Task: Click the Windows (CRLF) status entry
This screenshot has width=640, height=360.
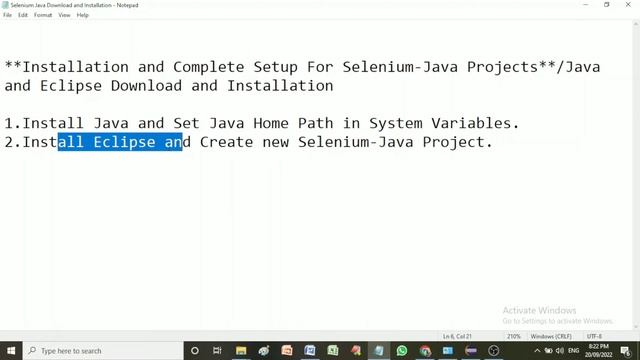Action: click(551, 336)
